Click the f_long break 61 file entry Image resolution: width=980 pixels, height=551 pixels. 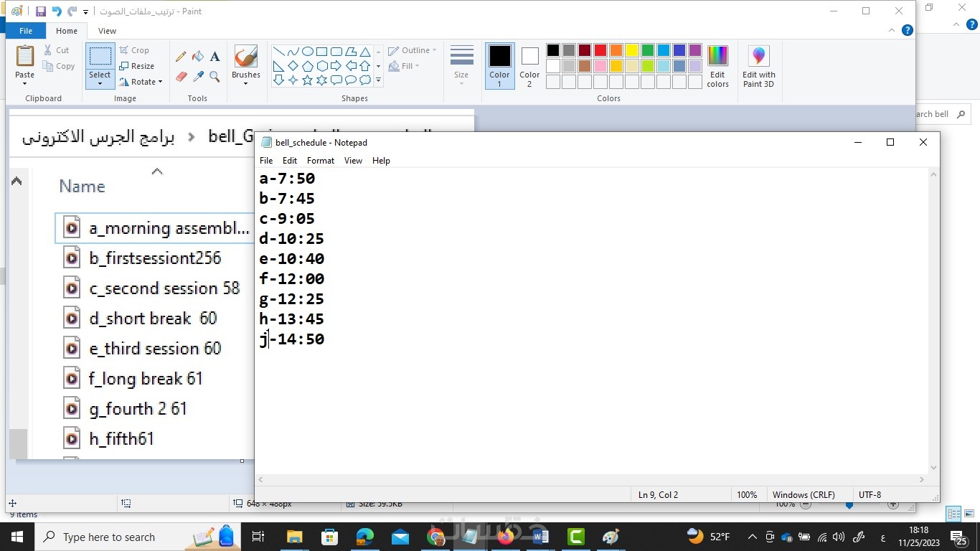pyautogui.click(x=146, y=379)
